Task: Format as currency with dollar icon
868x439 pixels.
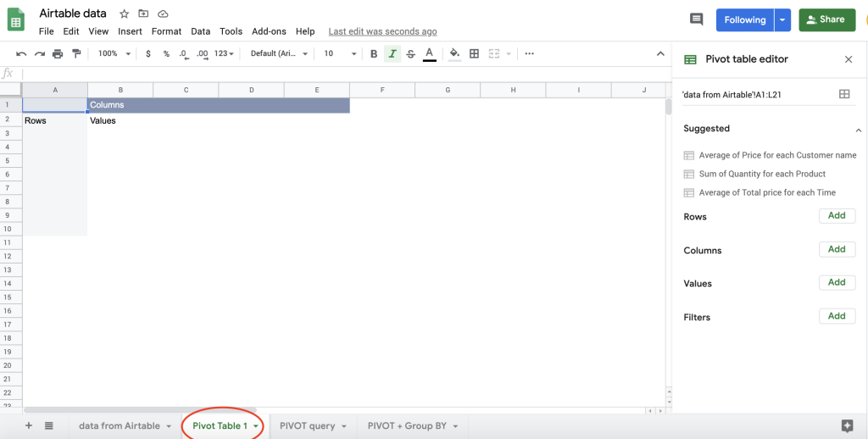Action: click(x=147, y=53)
